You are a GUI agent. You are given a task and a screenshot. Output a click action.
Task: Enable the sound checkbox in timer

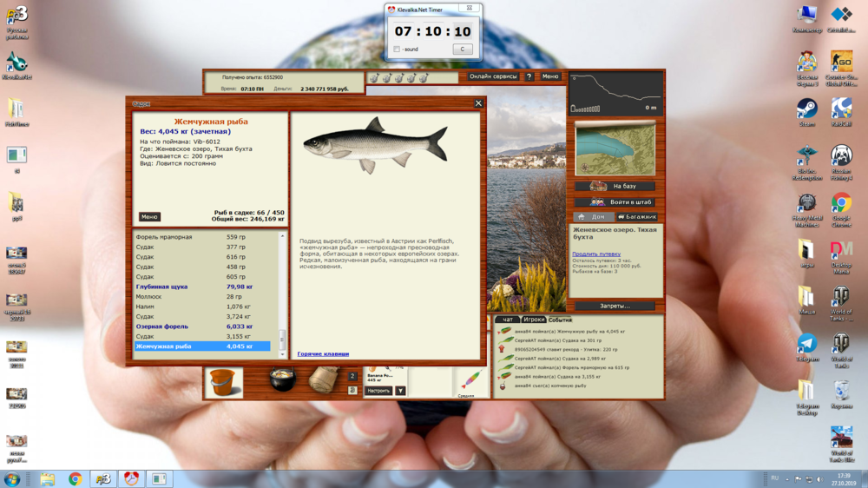397,49
